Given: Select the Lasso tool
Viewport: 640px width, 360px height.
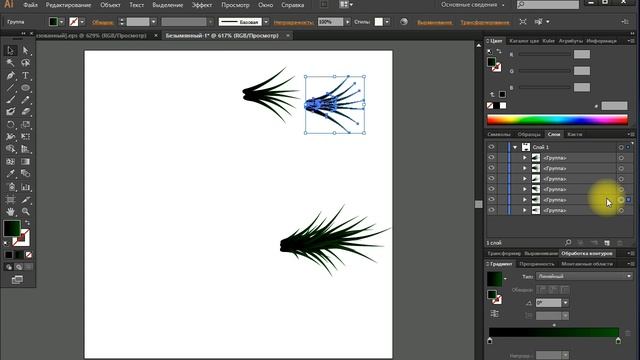Looking at the screenshot, I should coord(25,63).
